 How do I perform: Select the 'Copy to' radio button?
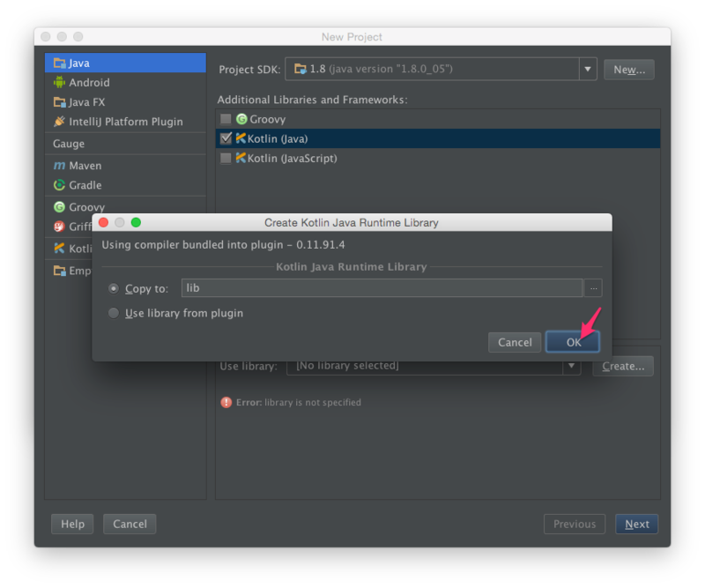point(114,288)
